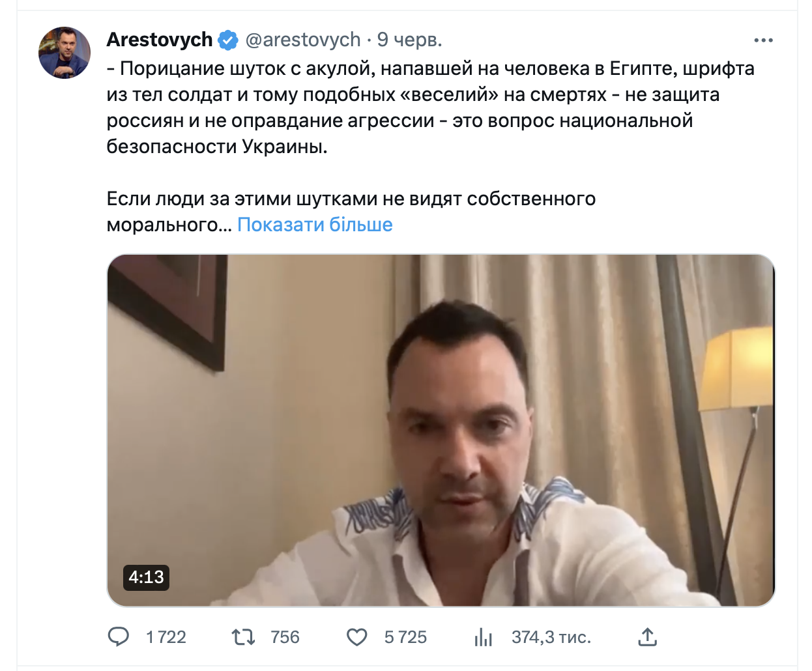Click the 374,3 тис. views count

551,637
